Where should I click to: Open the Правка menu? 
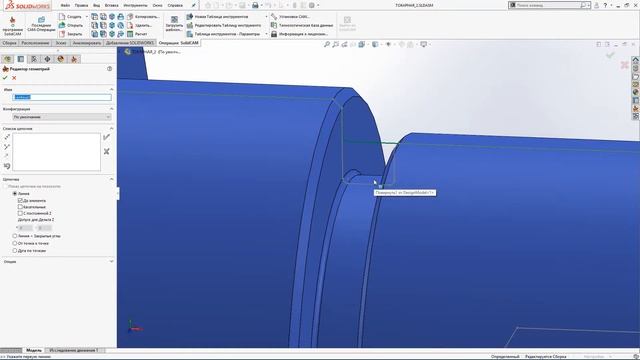pos(82,5)
